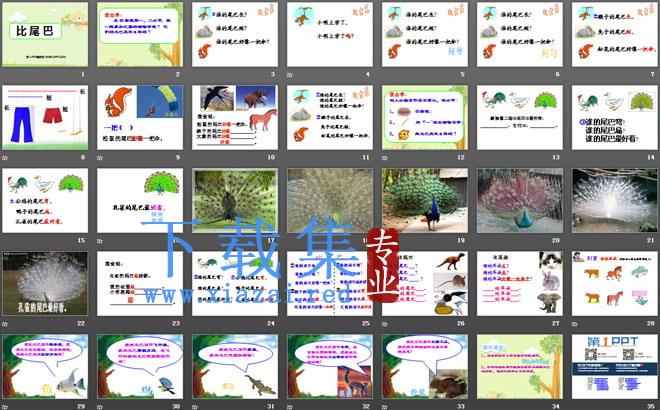
Task: Open slide 33 with brown squirrel photo
Action: (x=425, y=367)
